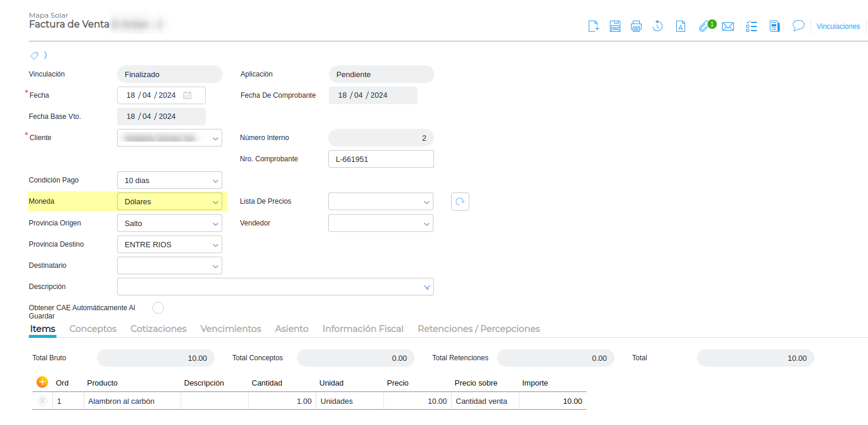Click the email envelope icon
868x425 pixels.
pos(728,26)
